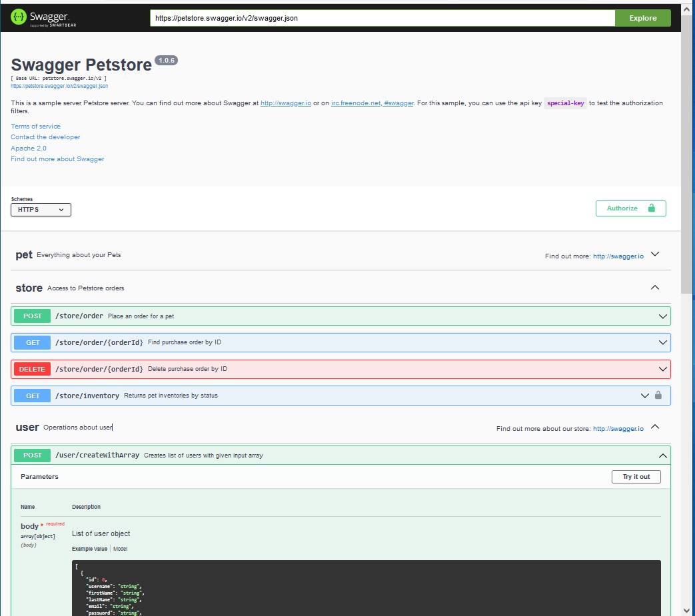The width and height of the screenshot is (695, 616).
Task: Click the /user/createWithArray path text
Action: (x=97, y=456)
